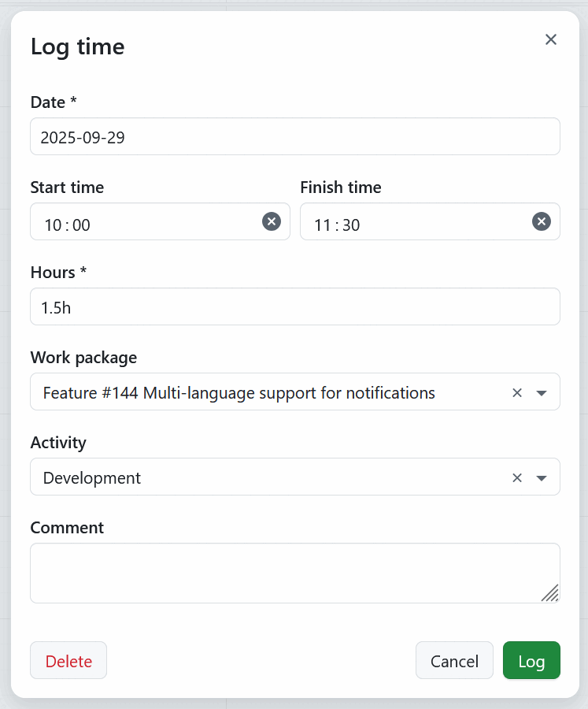Viewport: 588px width, 709px height.
Task: Select the Hours field showing 1.5h
Action: [x=295, y=306]
